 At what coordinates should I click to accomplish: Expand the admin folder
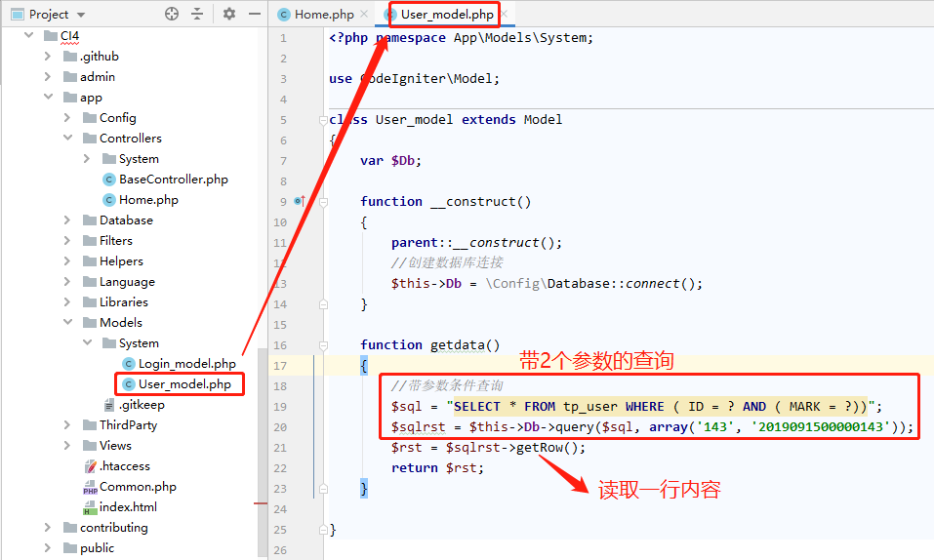(48, 77)
